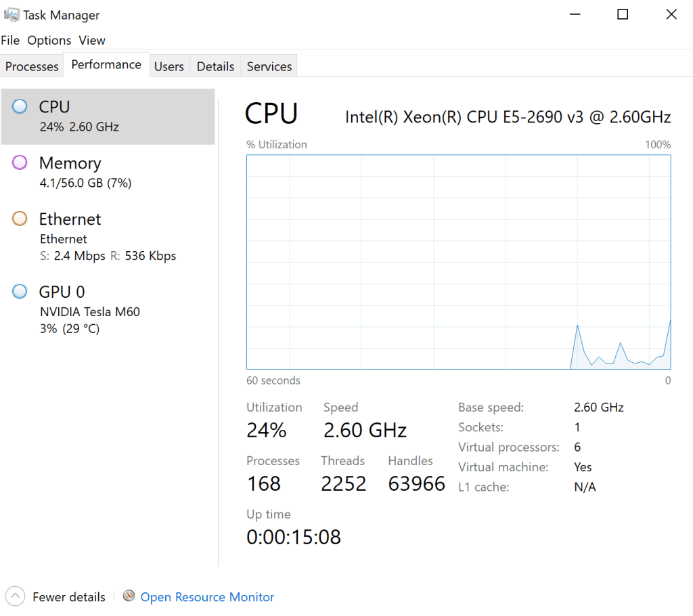Click the Resource Monitor icon
This screenshot has height=616, width=693.
[x=129, y=596]
